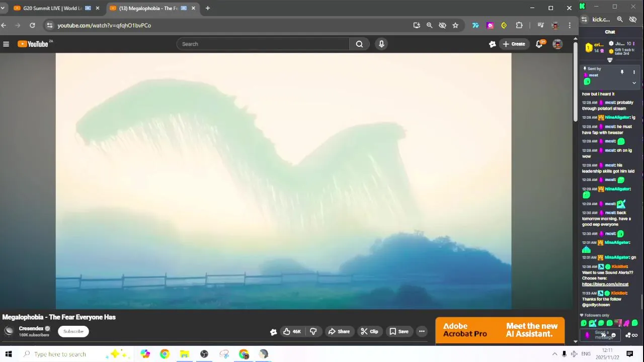
Task: Open the 7TV extension icon
Action: click(475, 25)
